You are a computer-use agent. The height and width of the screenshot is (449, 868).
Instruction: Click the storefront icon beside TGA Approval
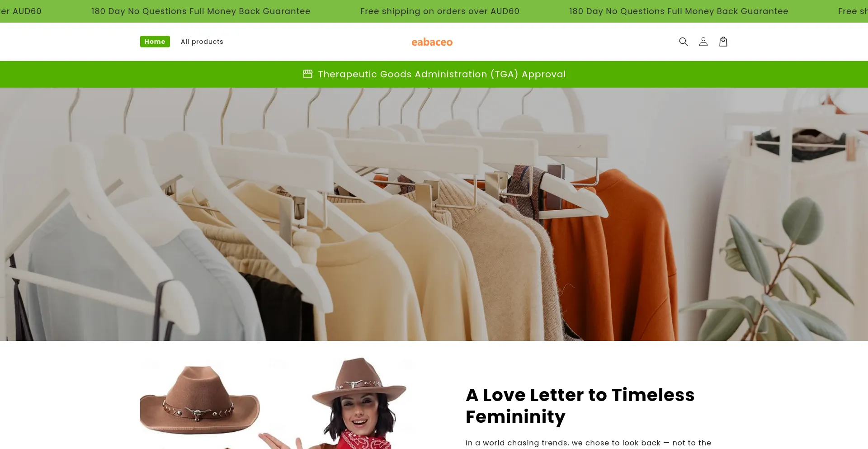[x=307, y=74]
